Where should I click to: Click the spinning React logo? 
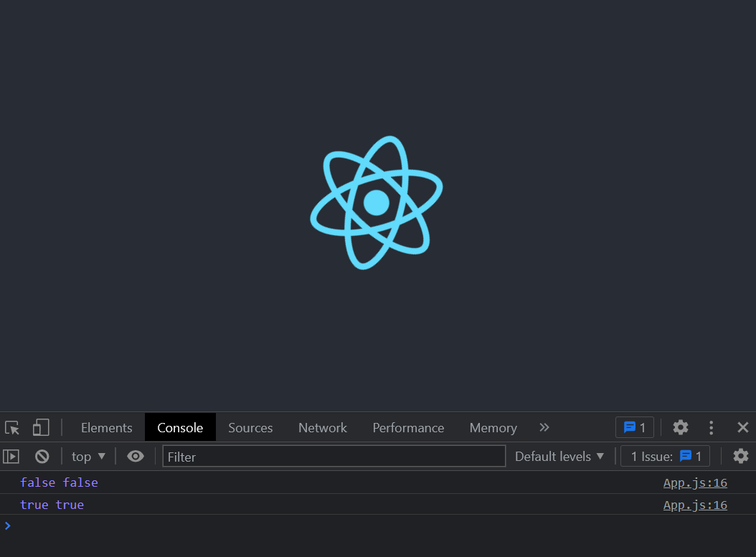point(377,202)
